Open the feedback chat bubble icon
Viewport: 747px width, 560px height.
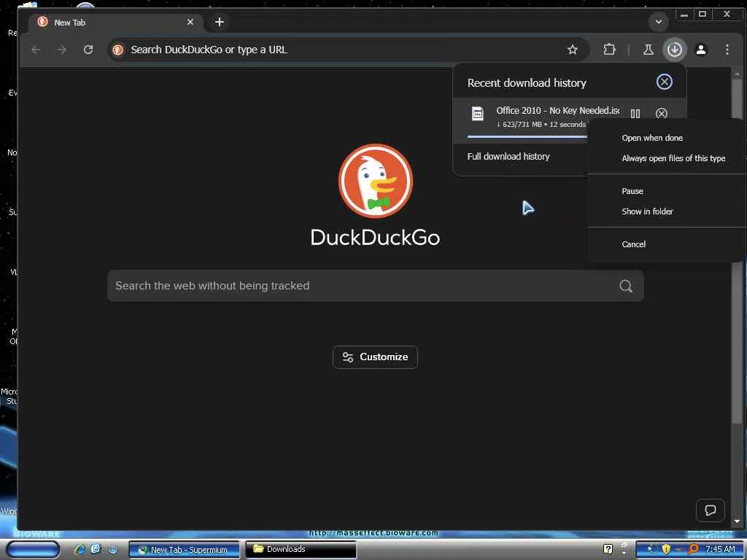click(x=711, y=510)
